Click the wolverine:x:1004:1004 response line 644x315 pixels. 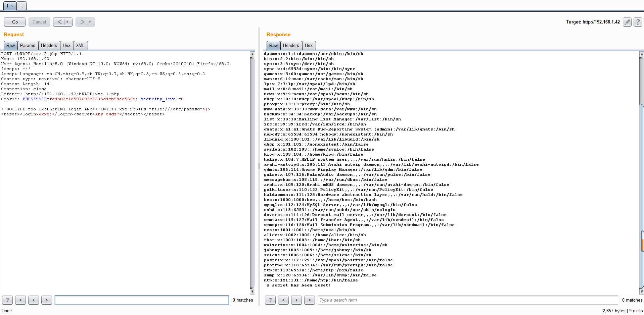(x=326, y=245)
